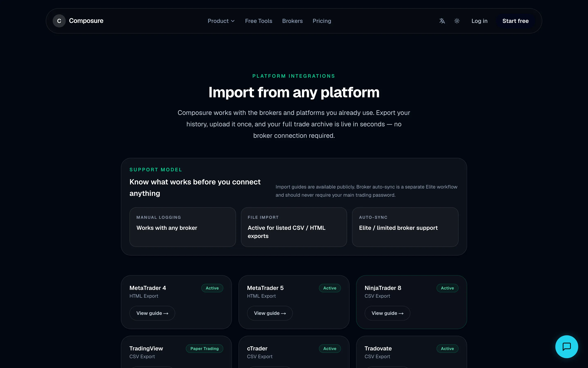This screenshot has width=588, height=368.
Task: Click 'CSV Export' under Tradovate
Action: (x=377, y=357)
